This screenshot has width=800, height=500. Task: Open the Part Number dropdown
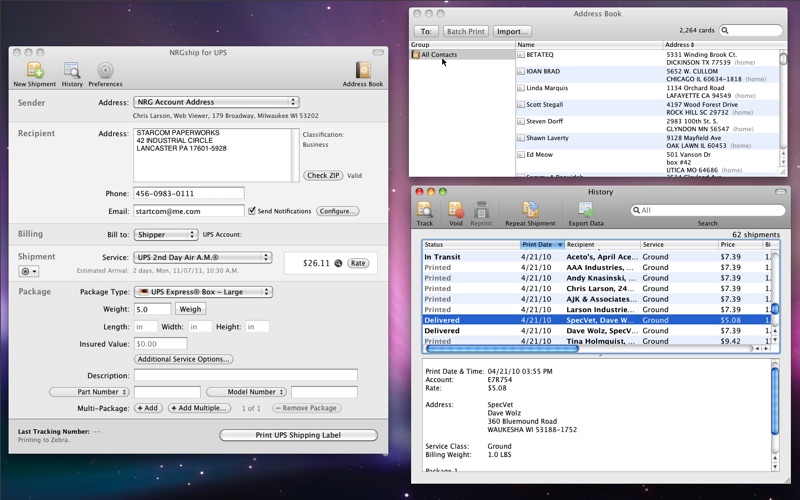pos(89,392)
